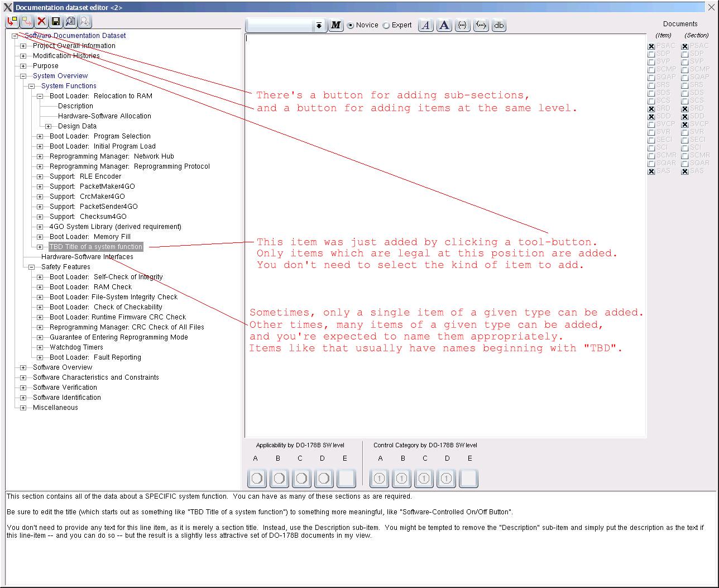This screenshot has width=719, height=588.
Task: Select the Novice mode radio button
Action: [x=351, y=26]
